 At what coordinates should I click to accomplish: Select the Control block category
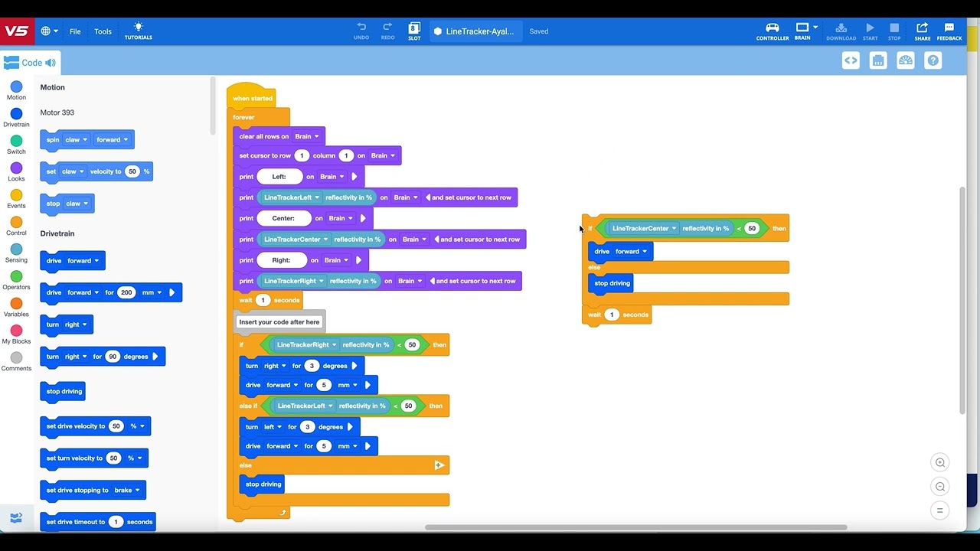tap(16, 227)
